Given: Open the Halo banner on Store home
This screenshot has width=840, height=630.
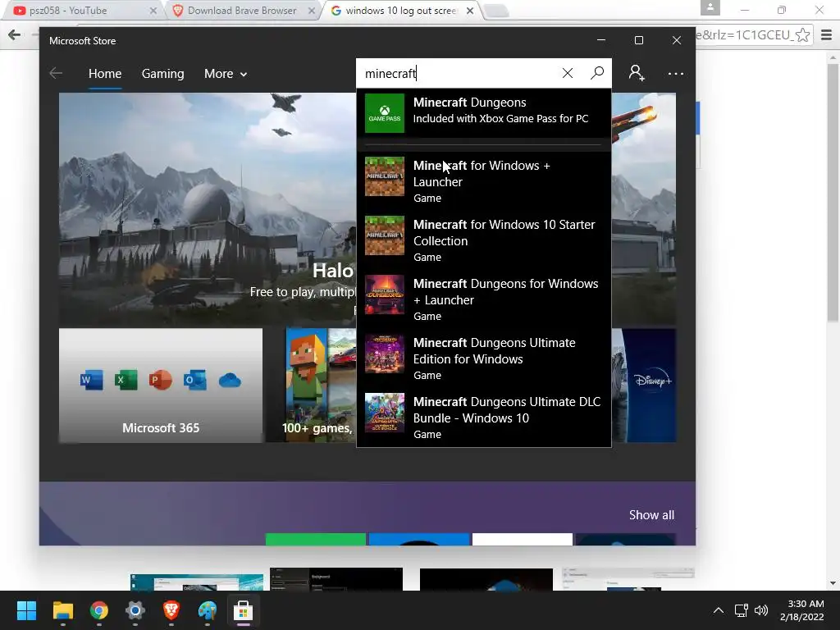Looking at the screenshot, I should [x=208, y=209].
